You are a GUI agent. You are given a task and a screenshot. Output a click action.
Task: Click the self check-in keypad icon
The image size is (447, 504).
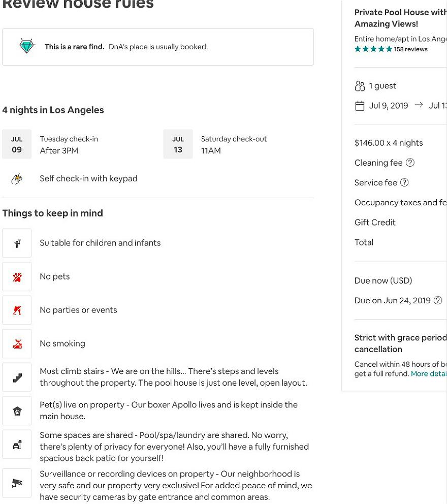click(x=17, y=178)
